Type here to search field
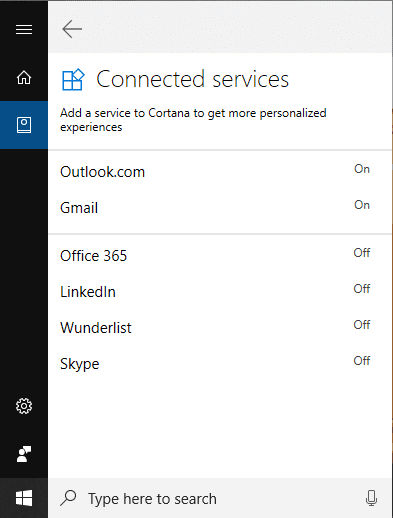393x518 pixels. pos(220,498)
